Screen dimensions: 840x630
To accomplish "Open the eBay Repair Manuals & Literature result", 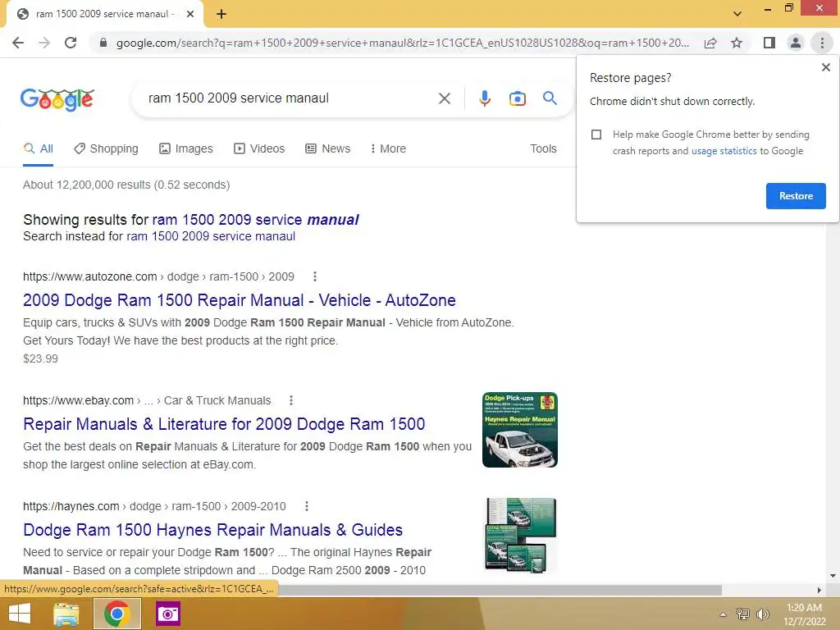I will tap(224, 424).
